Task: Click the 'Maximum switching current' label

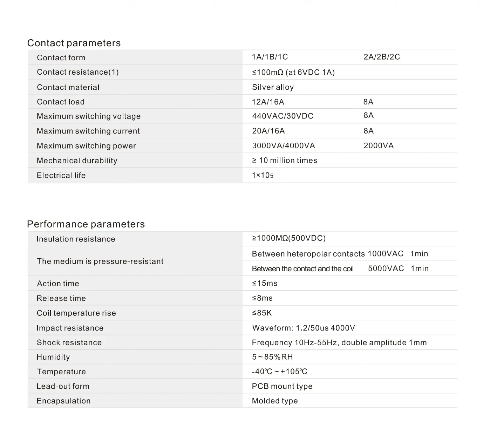Action: [88, 131]
